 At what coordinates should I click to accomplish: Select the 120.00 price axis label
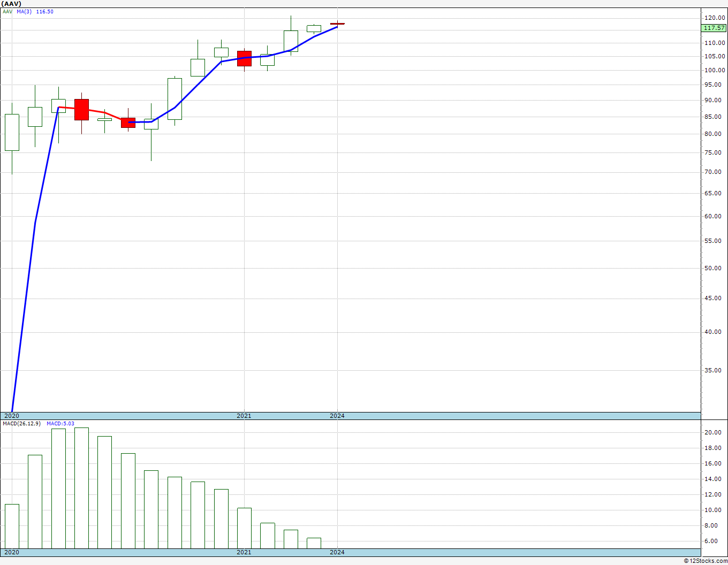coord(715,18)
